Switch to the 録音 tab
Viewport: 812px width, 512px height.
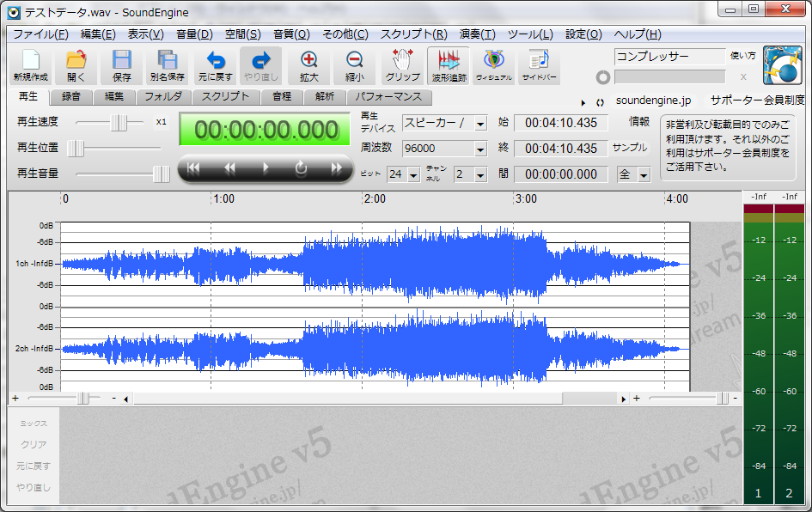71,97
